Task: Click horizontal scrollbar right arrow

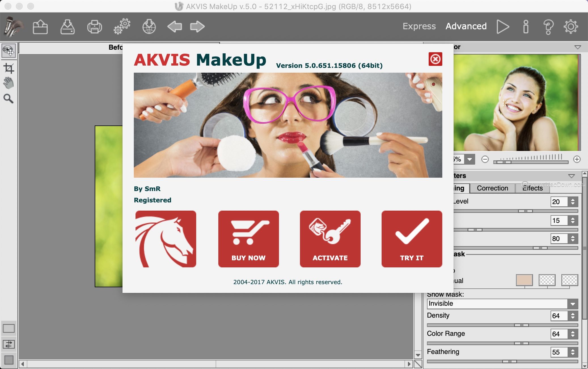Action: click(409, 364)
